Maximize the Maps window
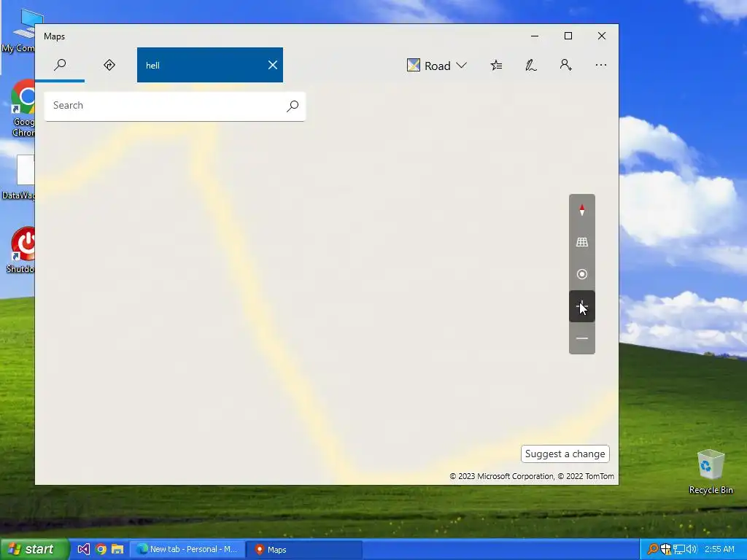Viewport: 747px width, 560px height. (x=568, y=36)
